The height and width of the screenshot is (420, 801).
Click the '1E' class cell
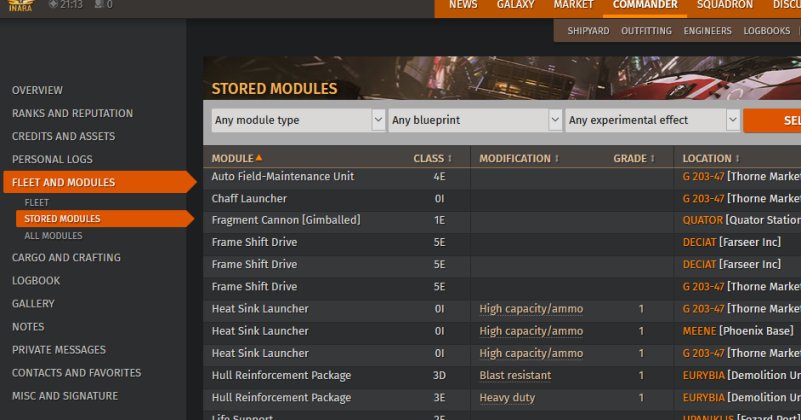439,220
